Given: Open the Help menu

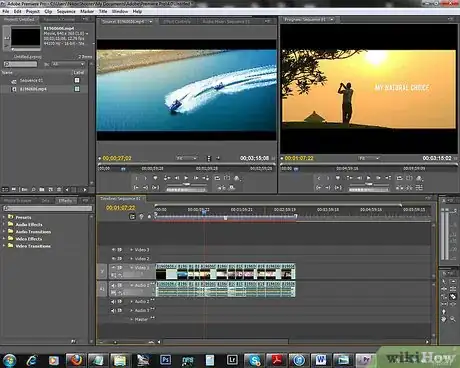Looking at the screenshot, I should [137, 11].
